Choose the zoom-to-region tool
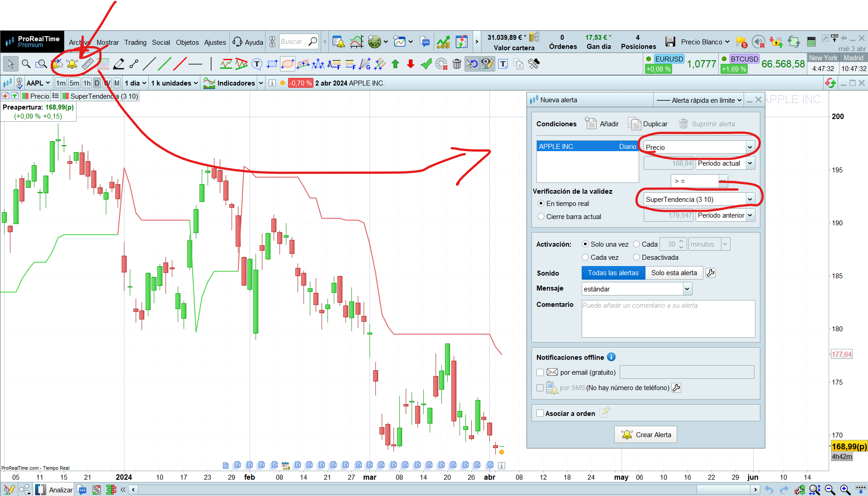 [x=41, y=64]
